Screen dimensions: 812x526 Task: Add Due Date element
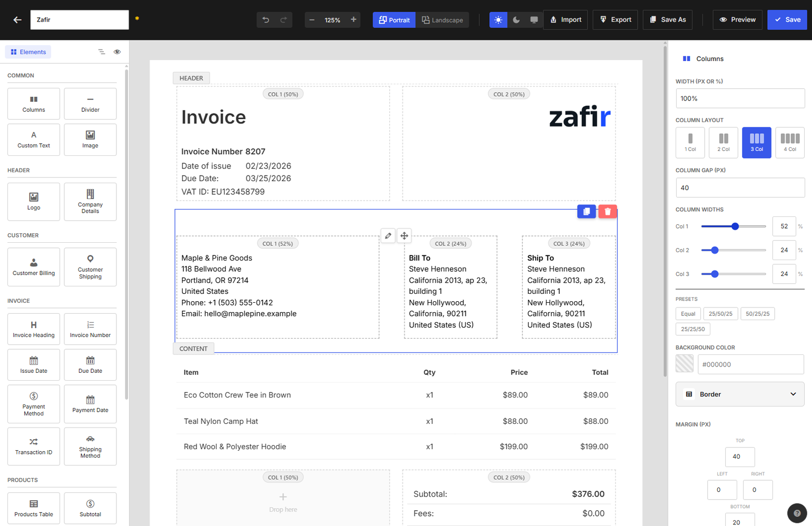90,365
